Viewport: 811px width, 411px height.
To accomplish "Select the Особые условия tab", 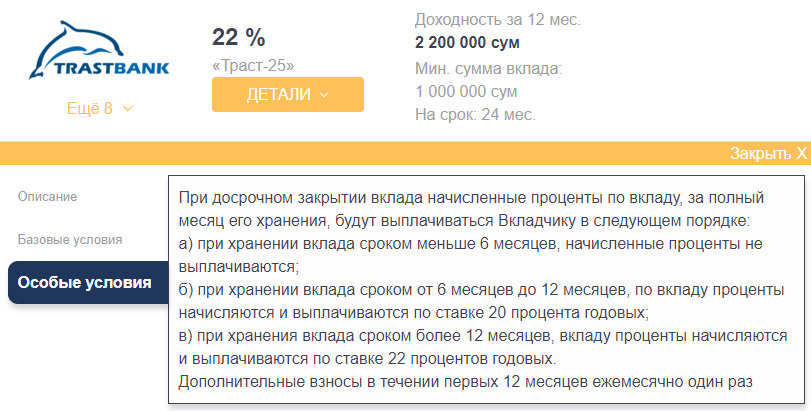I will pyautogui.click(x=84, y=282).
